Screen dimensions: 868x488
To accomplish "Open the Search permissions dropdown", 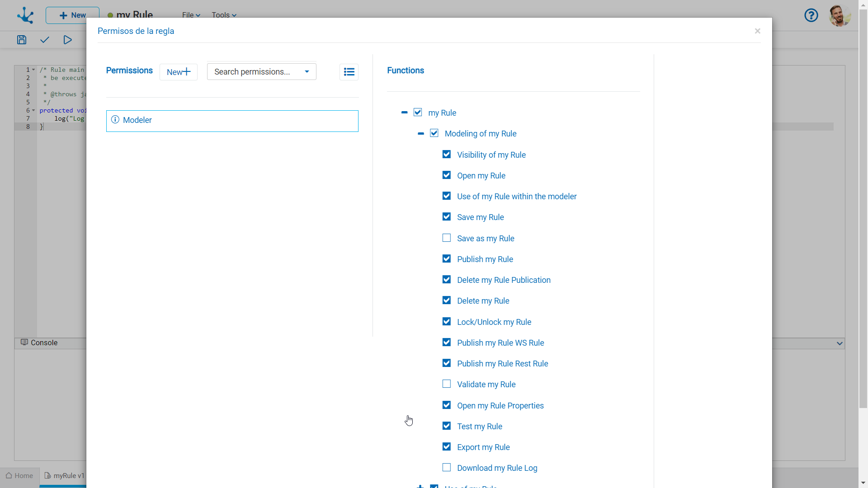I will [x=261, y=72].
